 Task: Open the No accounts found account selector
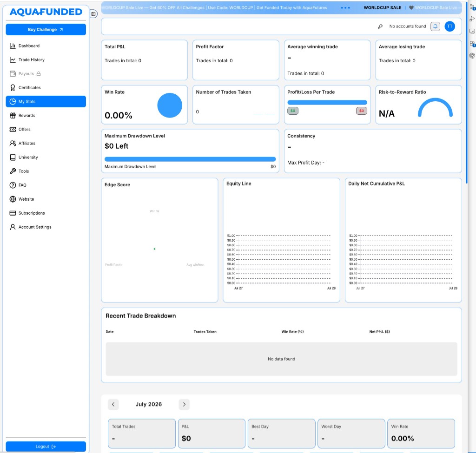click(x=407, y=26)
